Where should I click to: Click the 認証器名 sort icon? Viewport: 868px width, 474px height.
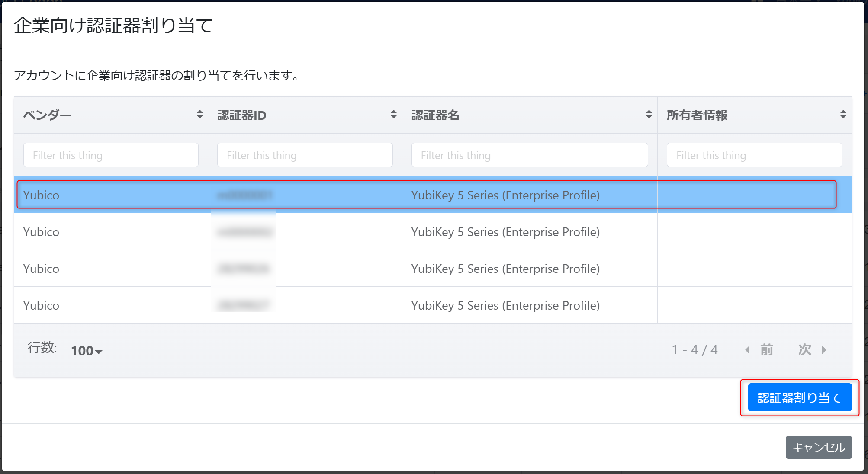coord(646,115)
